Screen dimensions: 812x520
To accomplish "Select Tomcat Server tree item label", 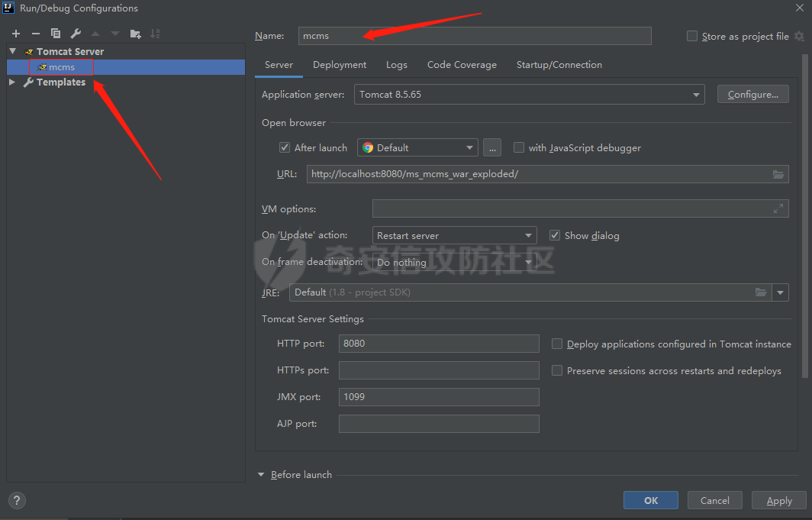I will [70, 51].
